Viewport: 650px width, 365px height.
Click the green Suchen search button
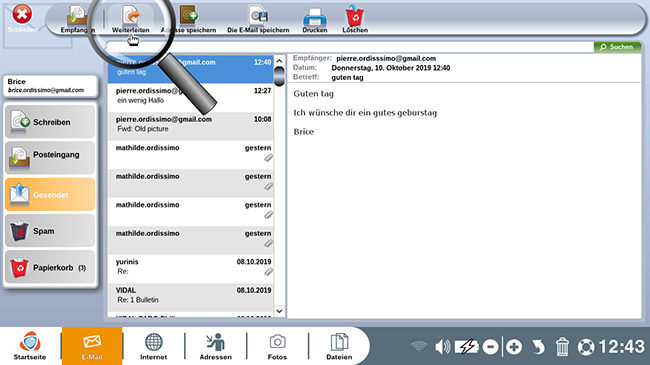[617, 47]
